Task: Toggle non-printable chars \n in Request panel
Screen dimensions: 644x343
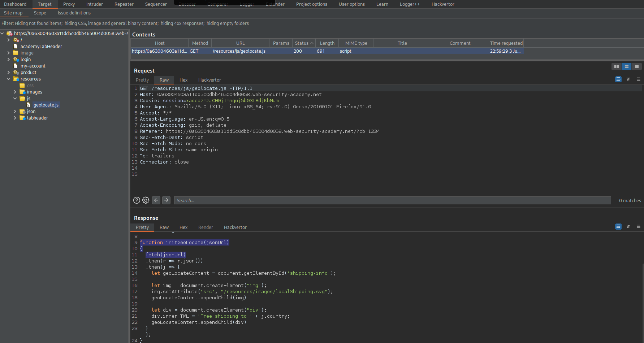Action: click(628, 79)
